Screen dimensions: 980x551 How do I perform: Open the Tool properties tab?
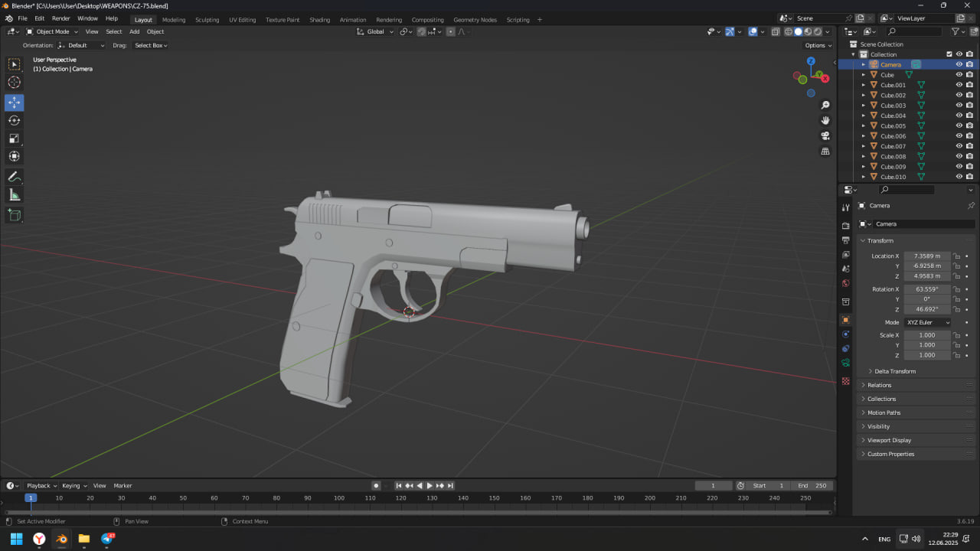point(845,207)
